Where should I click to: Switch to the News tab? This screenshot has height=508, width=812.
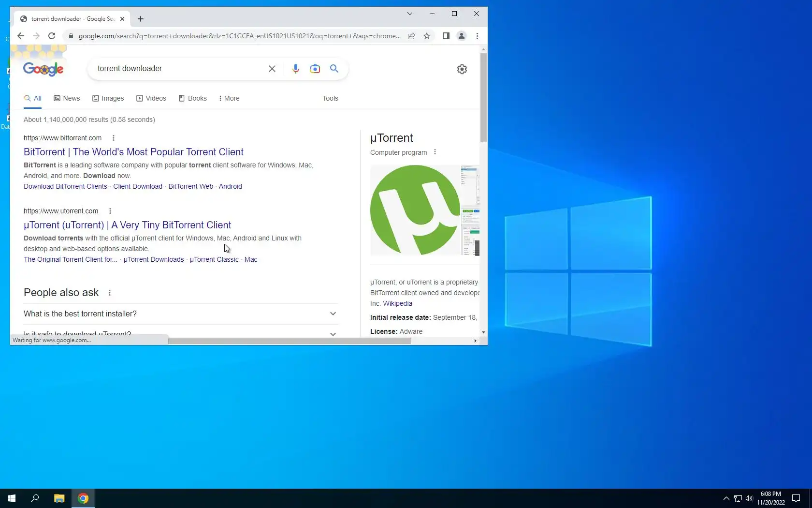coord(67,98)
